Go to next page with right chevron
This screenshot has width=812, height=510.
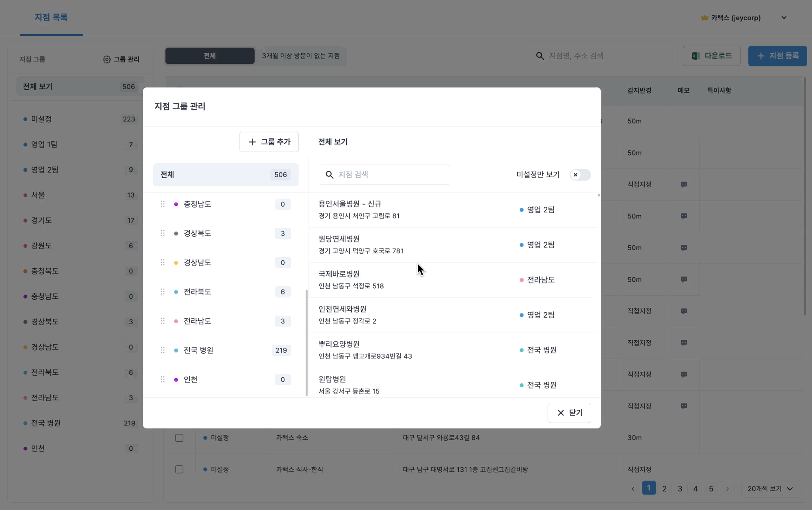pyautogui.click(x=727, y=488)
